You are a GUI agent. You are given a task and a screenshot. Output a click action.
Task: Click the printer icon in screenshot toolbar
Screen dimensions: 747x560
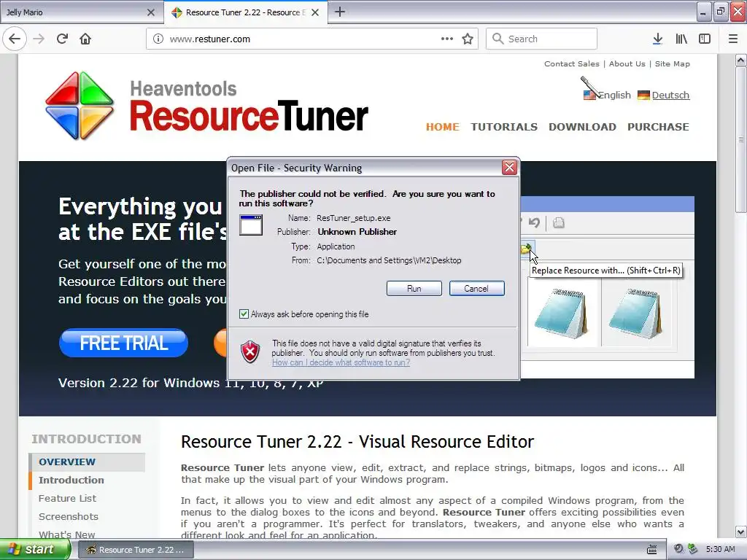pyautogui.click(x=559, y=222)
